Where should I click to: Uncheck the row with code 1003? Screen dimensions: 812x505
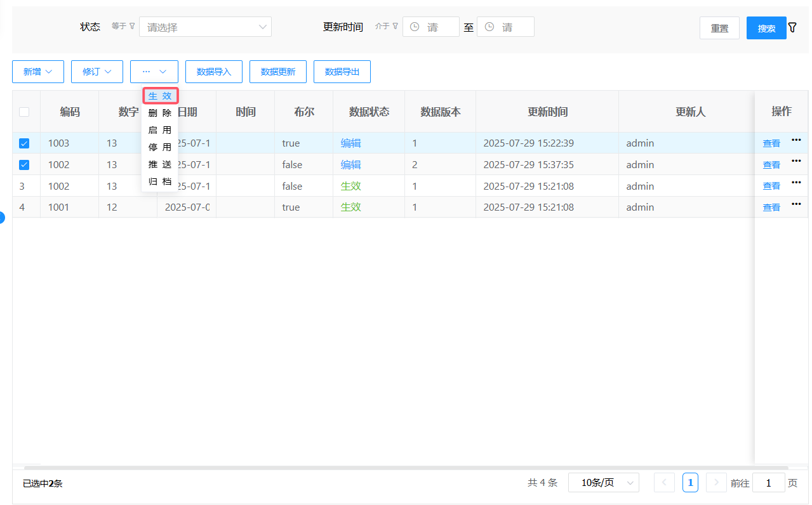(x=24, y=143)
